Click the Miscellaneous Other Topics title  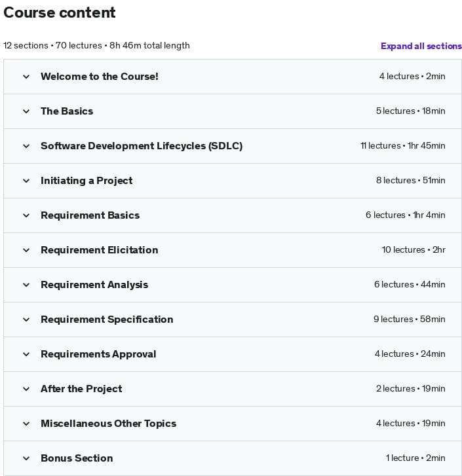(108, 424)
